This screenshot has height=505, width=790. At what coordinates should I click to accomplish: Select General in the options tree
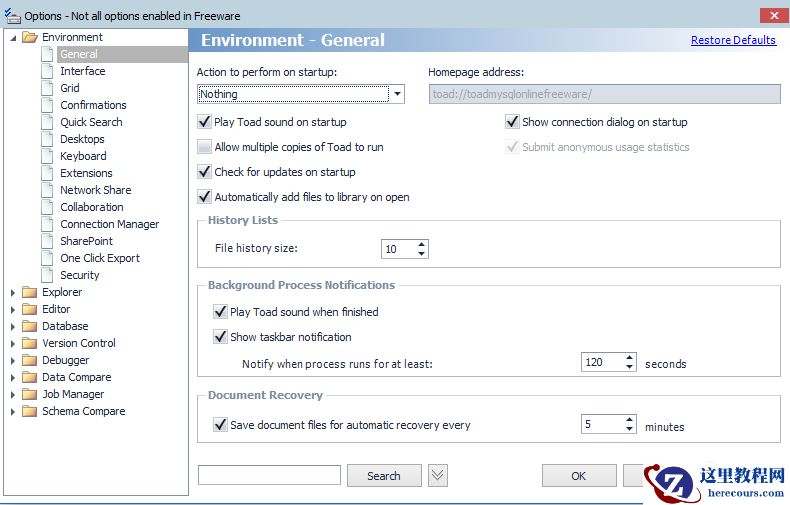[x=79, y=54]
